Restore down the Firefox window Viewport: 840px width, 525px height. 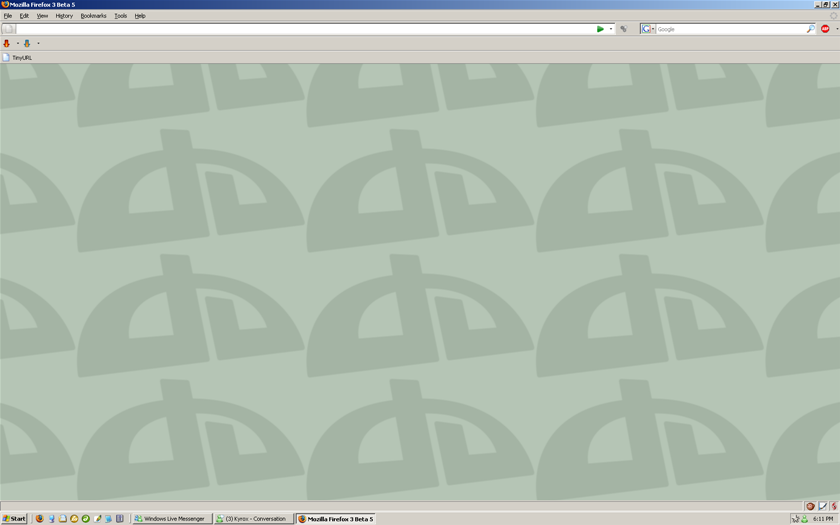pyautogui.click(x=826, y=4)
